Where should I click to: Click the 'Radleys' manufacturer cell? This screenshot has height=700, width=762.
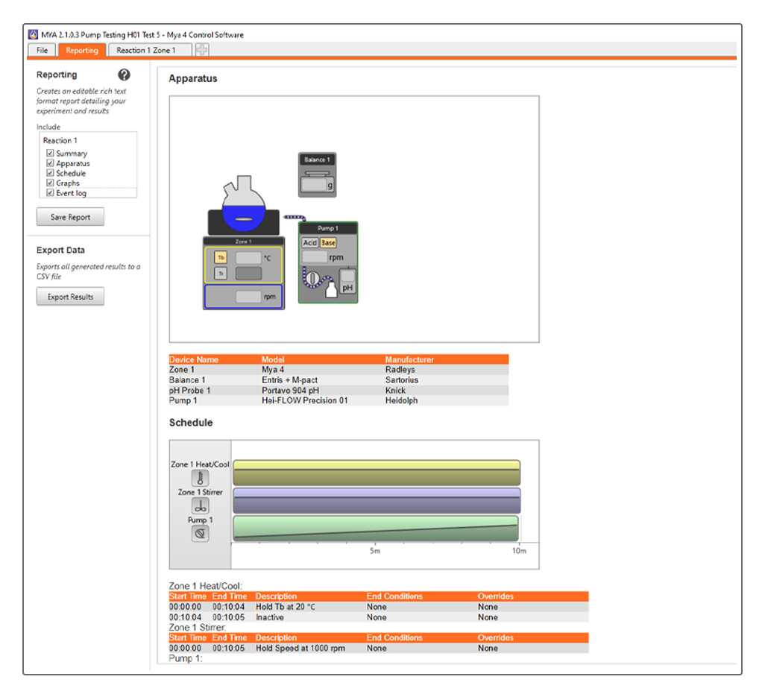coord(400,370)
